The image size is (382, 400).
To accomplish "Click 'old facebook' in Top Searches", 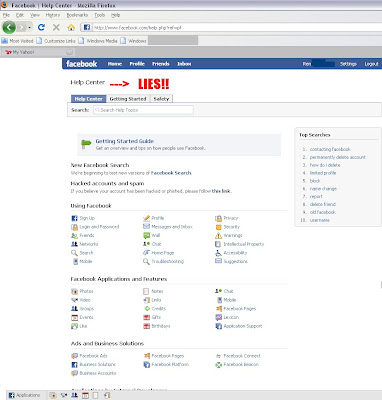I will (323, 212).
